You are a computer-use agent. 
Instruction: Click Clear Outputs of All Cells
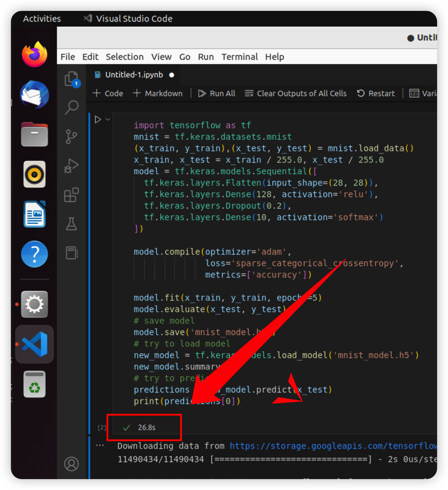(x=296, y=93)
